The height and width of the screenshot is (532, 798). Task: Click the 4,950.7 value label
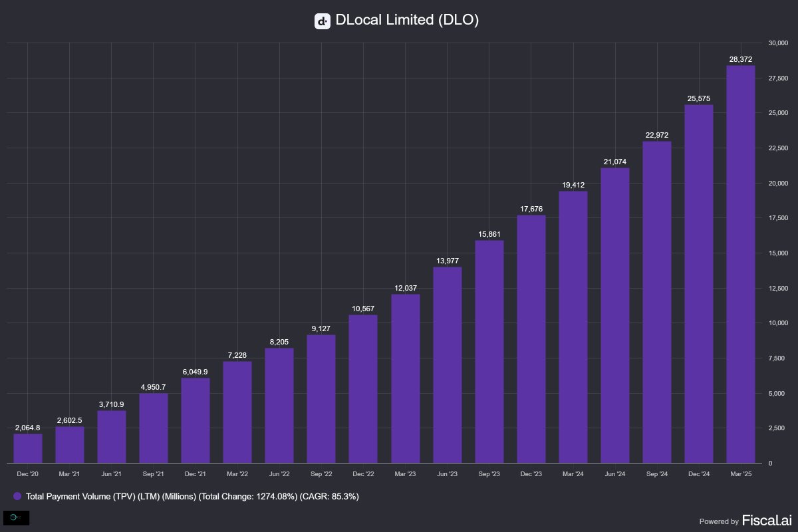coord(154,387)
